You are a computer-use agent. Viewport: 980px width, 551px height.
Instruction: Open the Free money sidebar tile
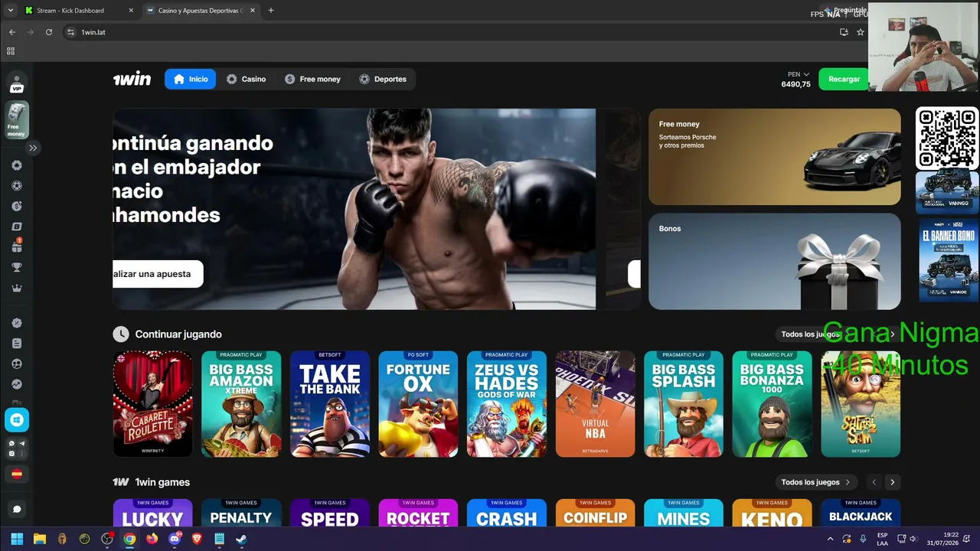pyautogui.click(x=17, y=120)
